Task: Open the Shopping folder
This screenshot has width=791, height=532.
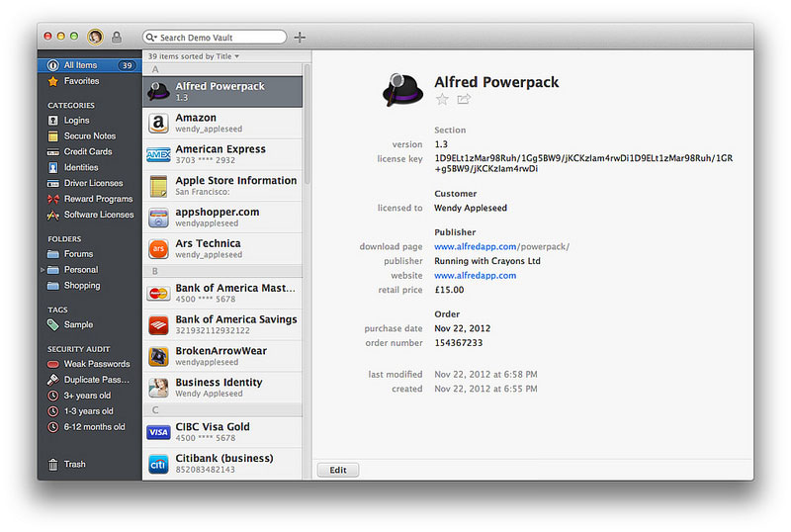Action: [82, 285]
